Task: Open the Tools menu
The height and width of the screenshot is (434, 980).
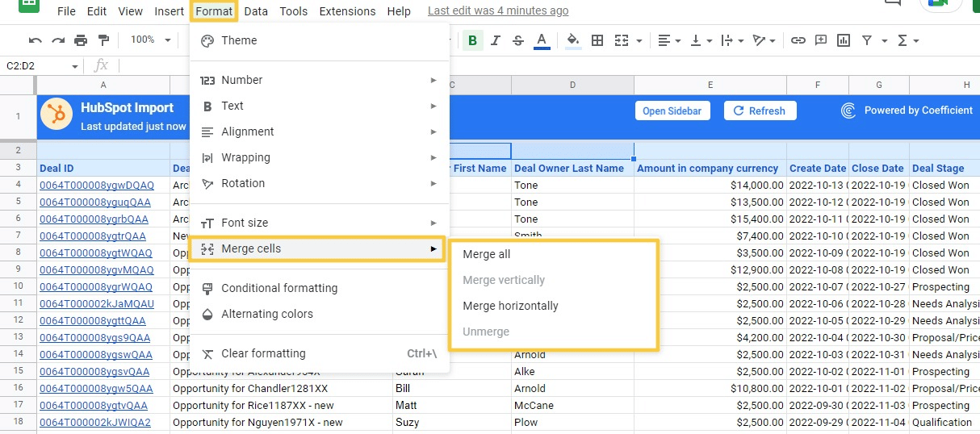Action: pyautogui.click(x=294, y=11)
